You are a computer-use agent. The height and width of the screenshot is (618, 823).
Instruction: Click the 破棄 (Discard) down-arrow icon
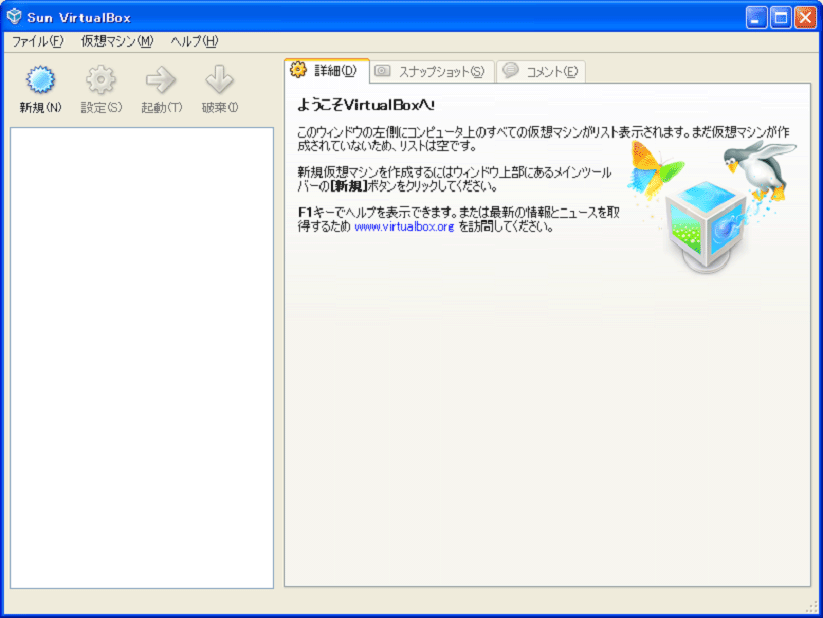tap(219, 79)
